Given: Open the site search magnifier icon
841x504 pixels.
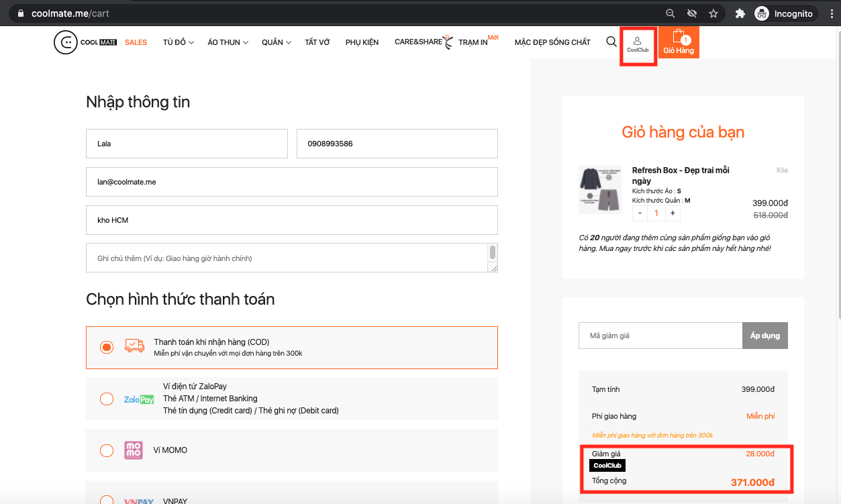Looking at the screenshot, I should click(x=611, y=42).
